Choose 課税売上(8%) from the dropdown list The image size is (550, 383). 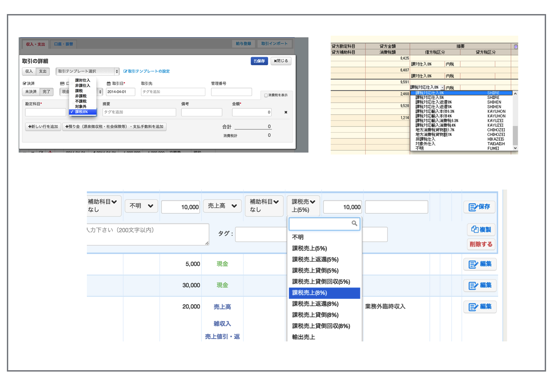pos(324,293)
